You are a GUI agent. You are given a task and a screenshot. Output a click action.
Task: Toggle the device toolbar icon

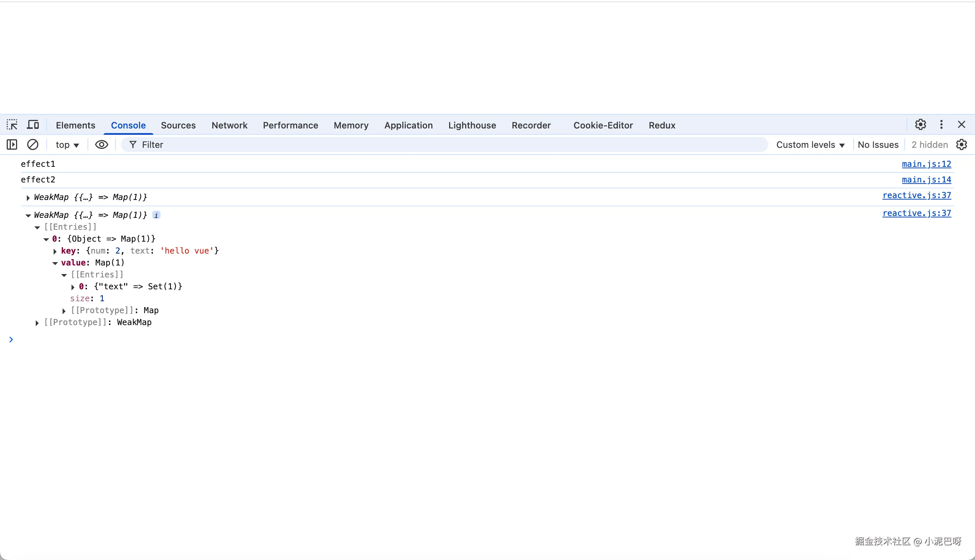click(x=33, y=125)
